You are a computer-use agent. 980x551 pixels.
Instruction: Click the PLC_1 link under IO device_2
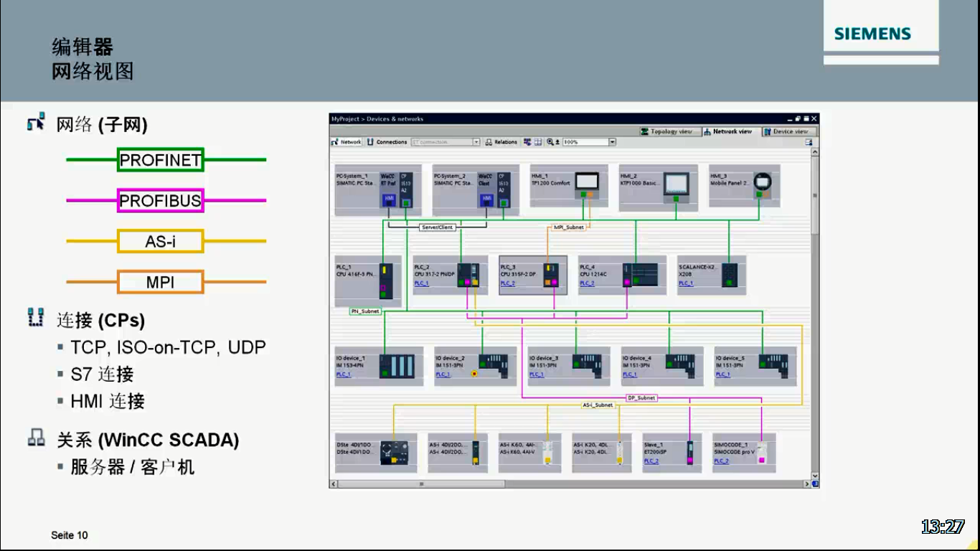[x=443, y=375]
